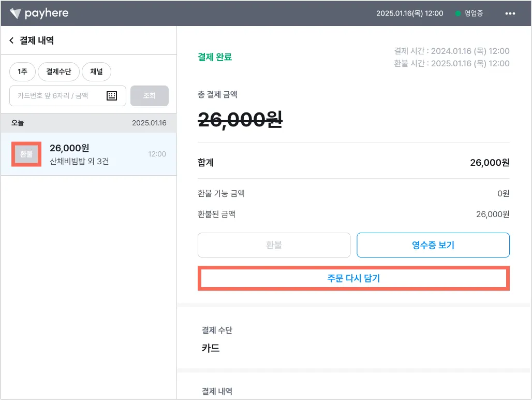Go back using the left chevron arrow

(x=11, y=40)
